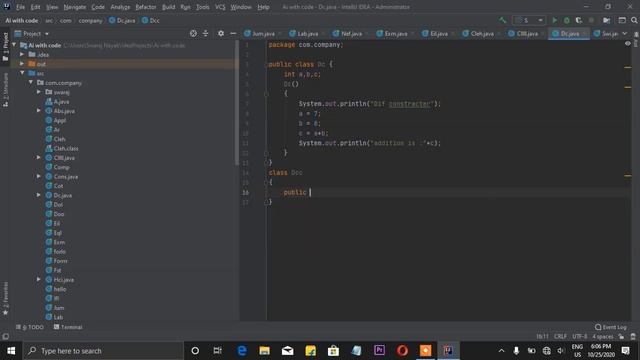The height and width of the screenshot is (360, 640).
Task: Click the line separator CRLF in status bar
Action: click(560, 337)
